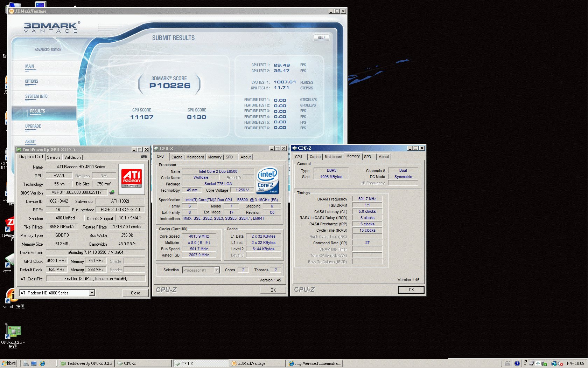The width and height of the screenshot is (588, 368).
Task: Expand the ATI Radeon HD 4800 Series dropdown
Action: [92, 293]
